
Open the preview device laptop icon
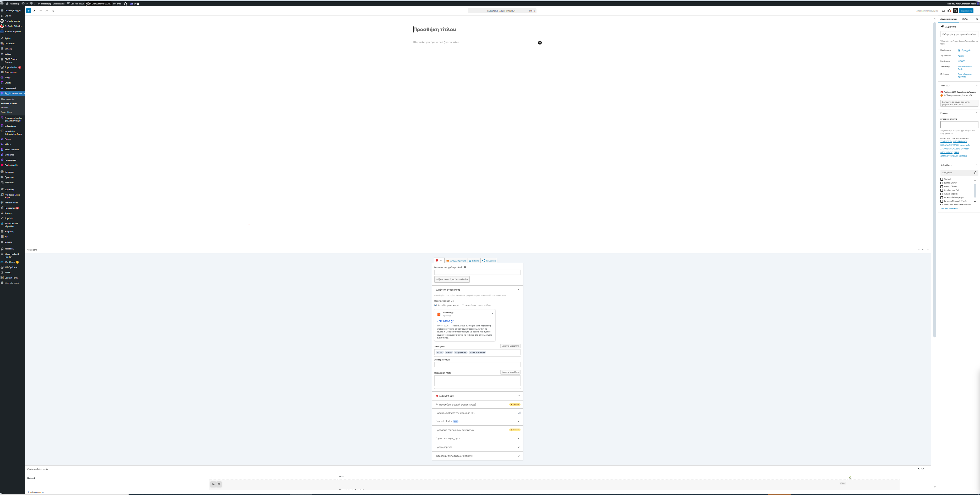[x=943, y=11]
